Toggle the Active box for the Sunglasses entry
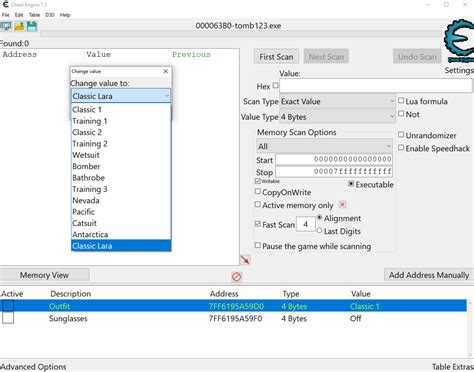 [x=8, y=318]
